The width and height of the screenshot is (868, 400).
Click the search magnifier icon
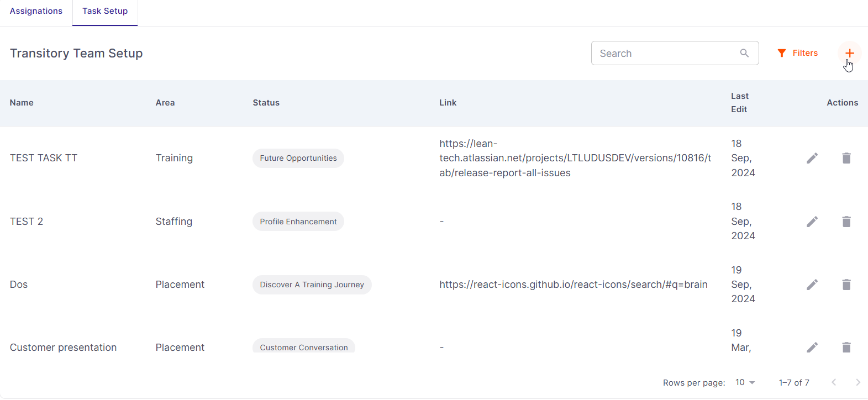click(x=744, y=53)
